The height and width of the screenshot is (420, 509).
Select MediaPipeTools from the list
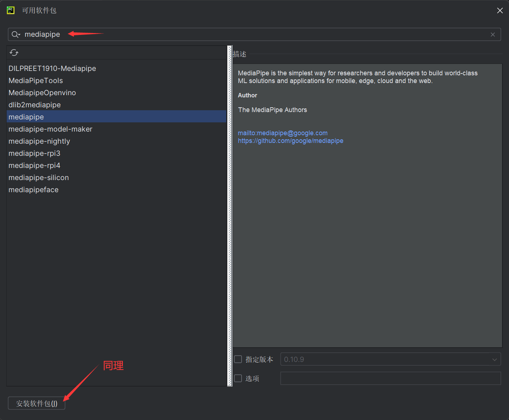36,81
